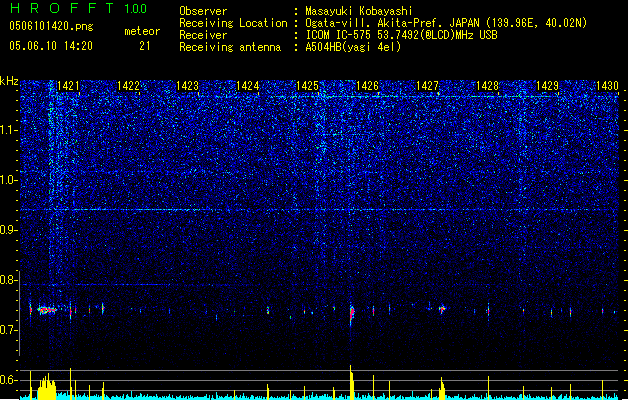Click the date stamp 05.06.10 14:20
The height and width of the screenshot is (400, 629).
coord(51,46)
